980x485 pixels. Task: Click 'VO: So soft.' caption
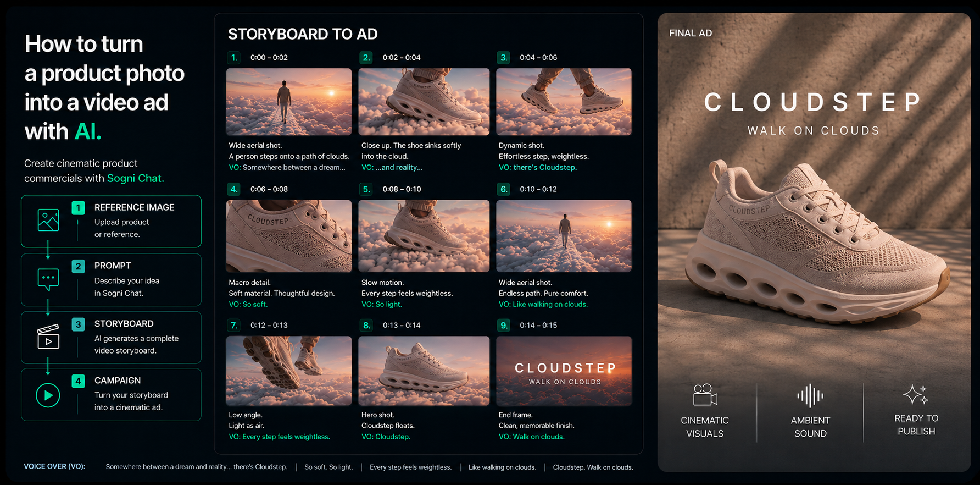(x=248, y=305)
